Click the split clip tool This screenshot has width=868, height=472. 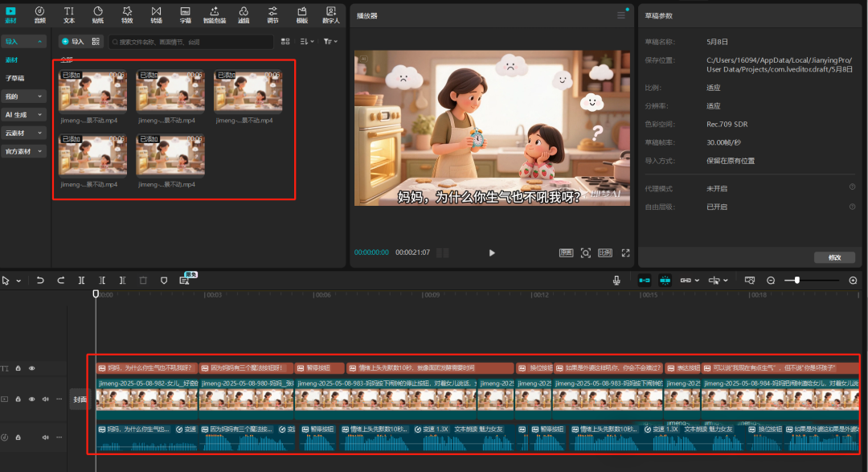tap(81, 281)
